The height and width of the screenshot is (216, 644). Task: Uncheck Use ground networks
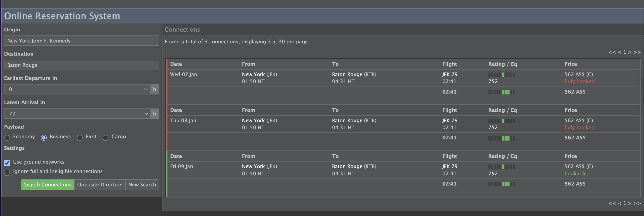7,163
